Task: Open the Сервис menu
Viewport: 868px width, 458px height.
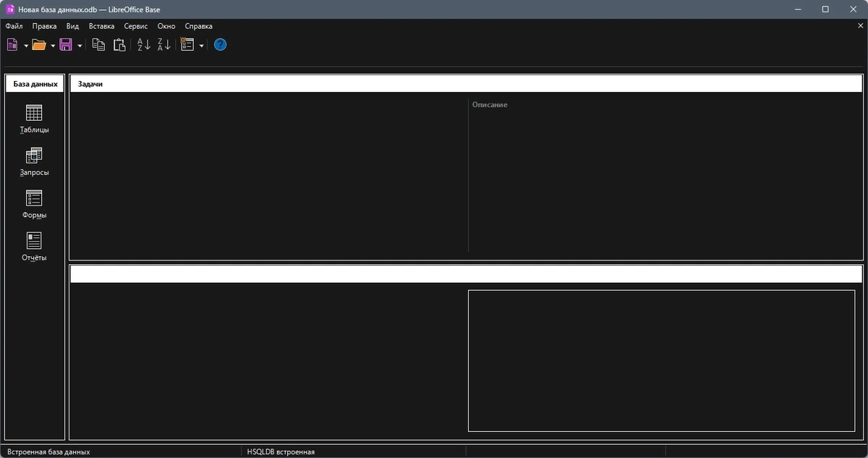Action: pos(136,26)
